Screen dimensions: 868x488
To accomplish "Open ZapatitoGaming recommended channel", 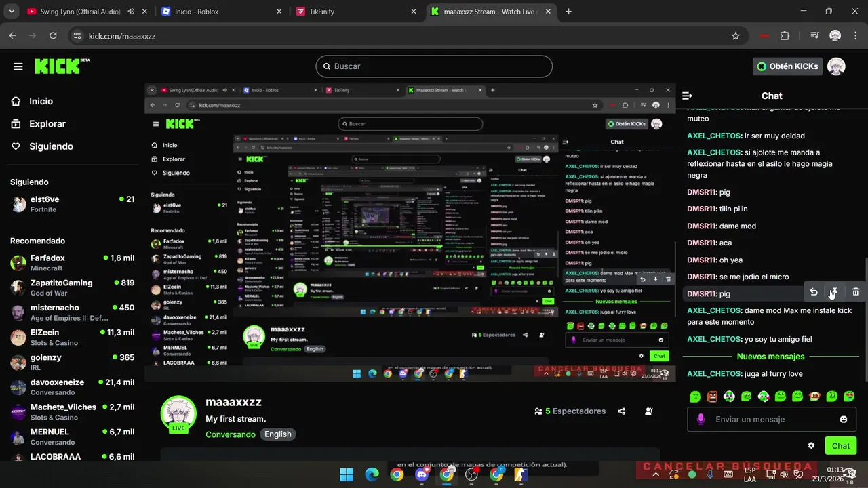I will point(72,287).
